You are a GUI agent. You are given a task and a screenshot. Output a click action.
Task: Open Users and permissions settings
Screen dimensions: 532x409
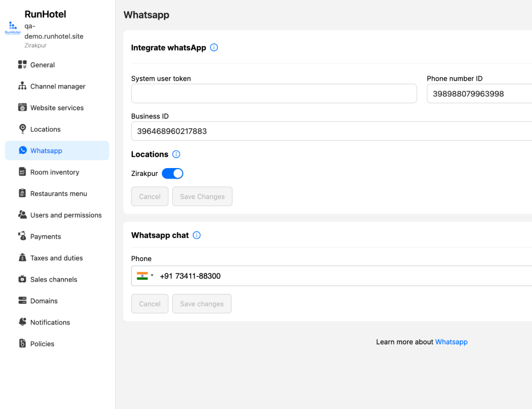57,215
